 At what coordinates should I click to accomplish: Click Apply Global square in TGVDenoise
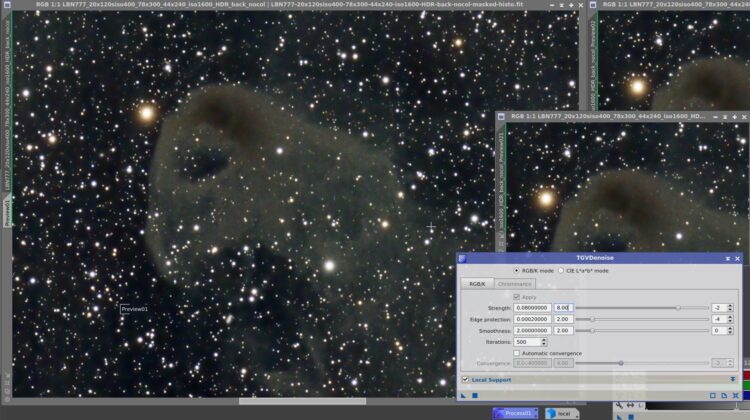474,396
